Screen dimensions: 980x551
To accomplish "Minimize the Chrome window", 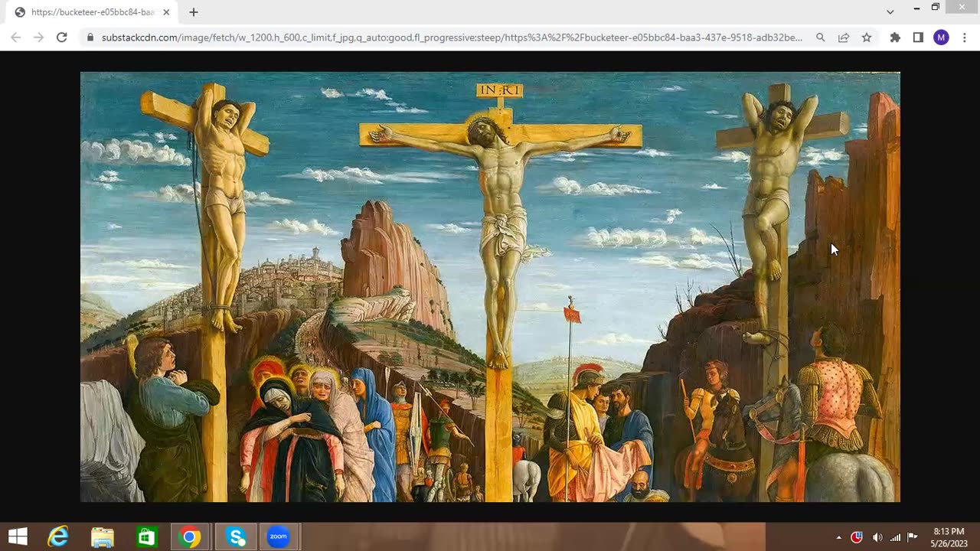I will tap(916, 8).
